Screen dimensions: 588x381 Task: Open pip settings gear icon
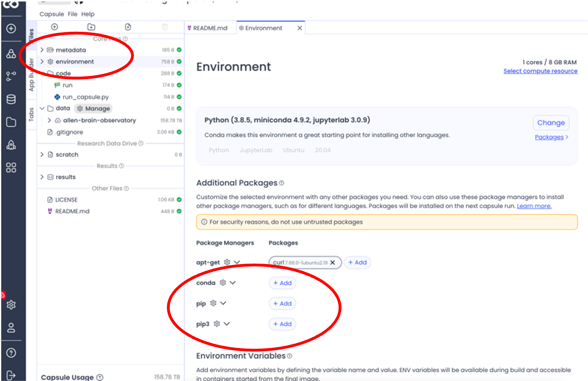213,303
